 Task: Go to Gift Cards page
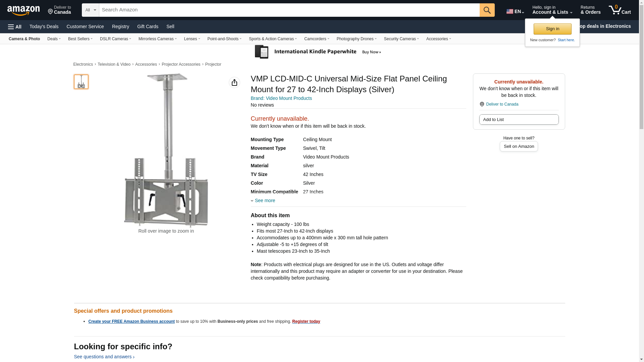[x=148, y=26]
